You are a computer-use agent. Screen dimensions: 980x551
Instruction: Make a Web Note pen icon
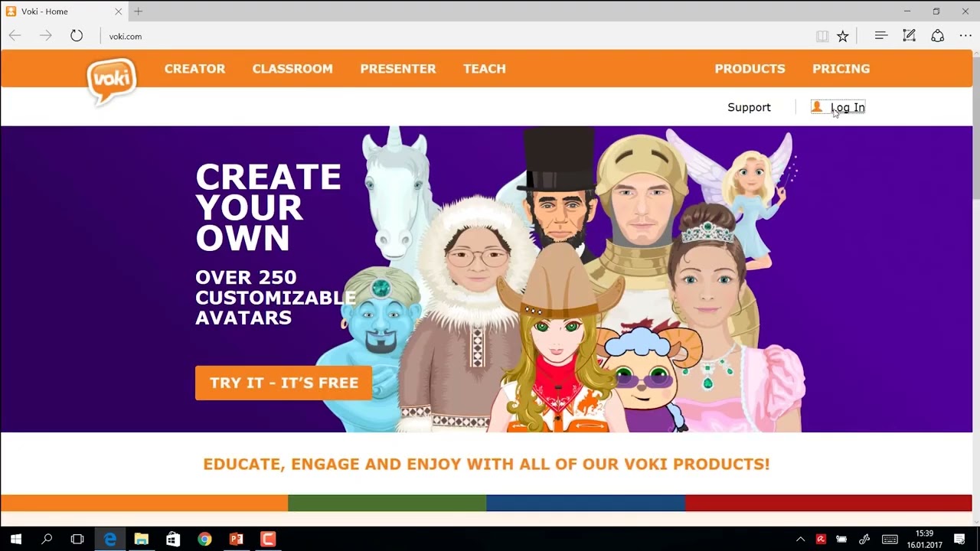tap(909, 36)
